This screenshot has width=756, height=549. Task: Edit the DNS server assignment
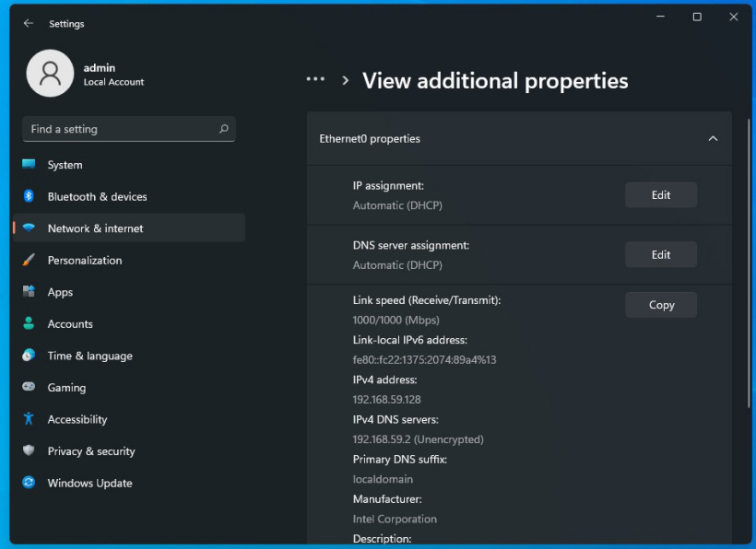click(660, 254)
